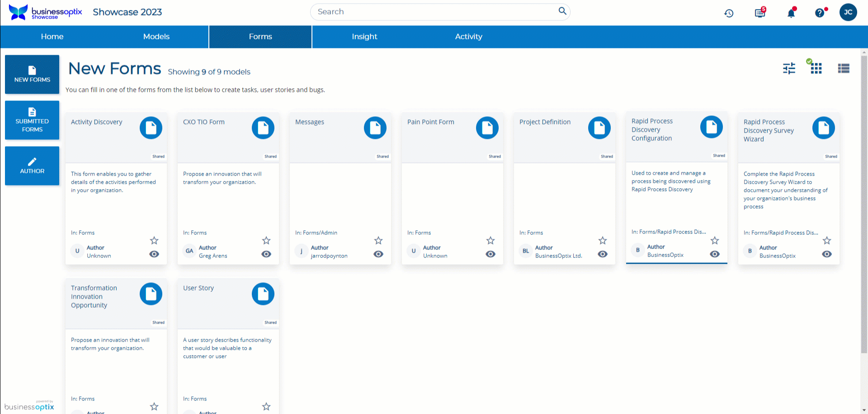Open the recent history clock icon
Image resolution: width=868 pixels, height=414 pixels.
click(x=729, y=13)
